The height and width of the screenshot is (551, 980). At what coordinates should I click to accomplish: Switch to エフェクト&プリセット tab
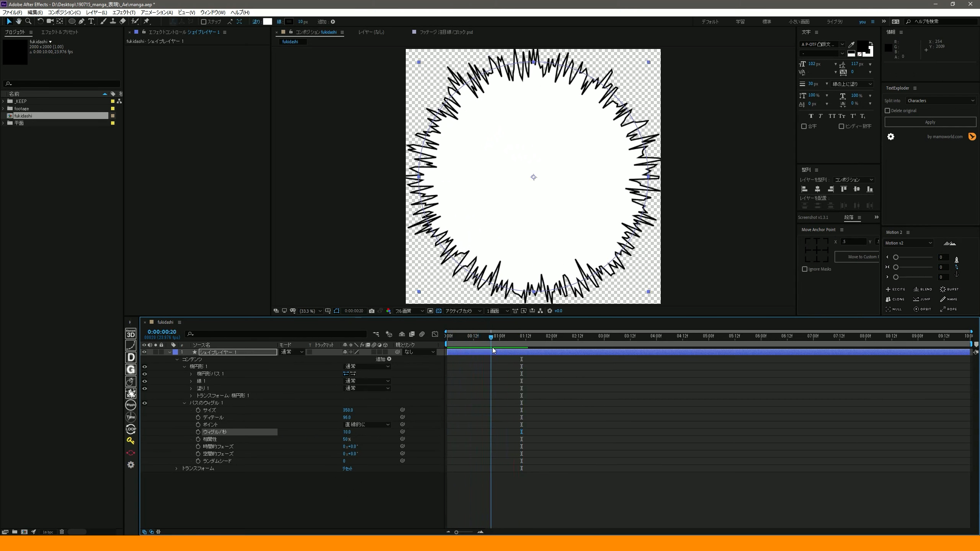click(x=60, y=32)
